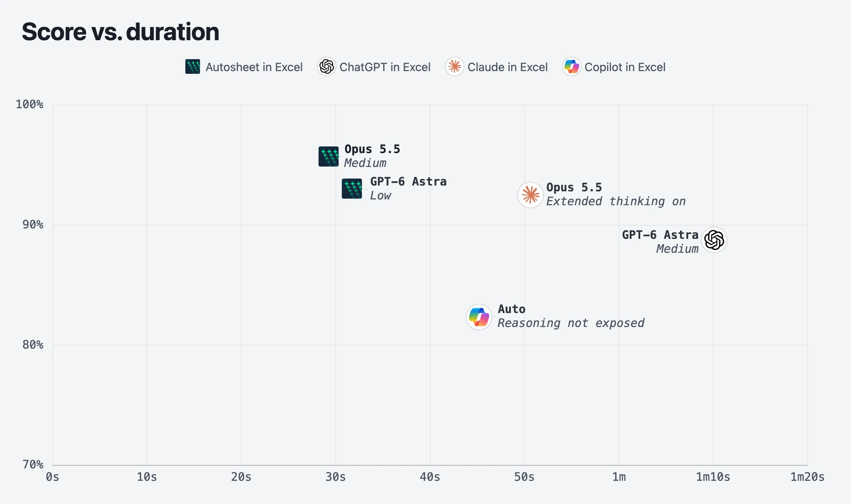Image resolution: width=851 pixels, height=504 pixels.
Task: Toggle the 'ChatGPT in Excel' legend label
Action: [x=385, y=67]
